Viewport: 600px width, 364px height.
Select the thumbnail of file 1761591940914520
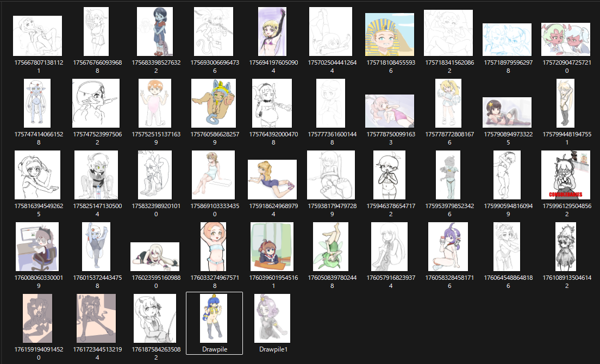tap(37, 318)
